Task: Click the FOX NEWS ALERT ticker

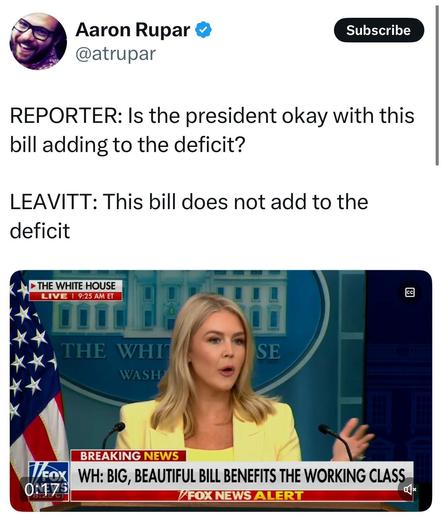Action: point(241,496)
